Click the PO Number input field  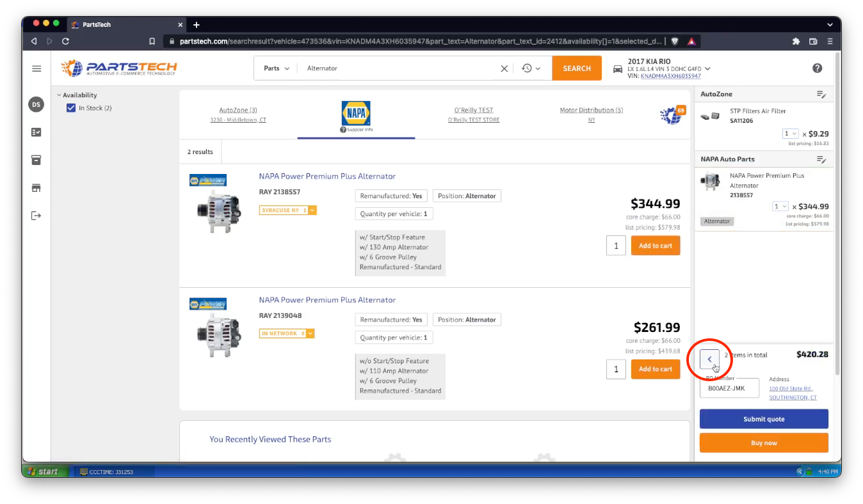coord(729,388)
